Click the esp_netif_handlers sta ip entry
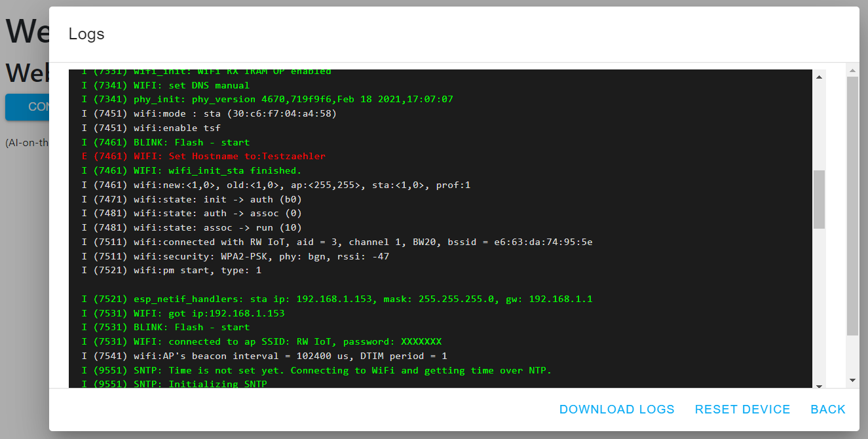Screen dimensions: 868x439 334,299
